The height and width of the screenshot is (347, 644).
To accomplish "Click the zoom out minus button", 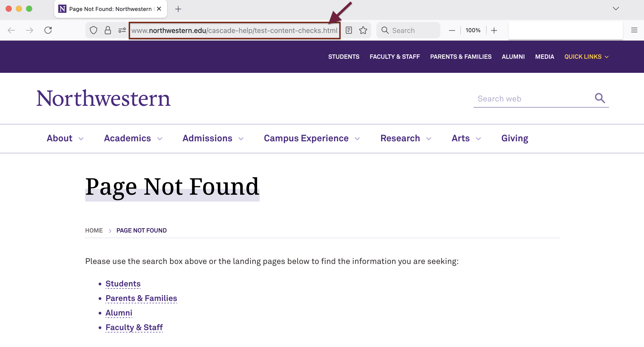I will tap(452, 30).
